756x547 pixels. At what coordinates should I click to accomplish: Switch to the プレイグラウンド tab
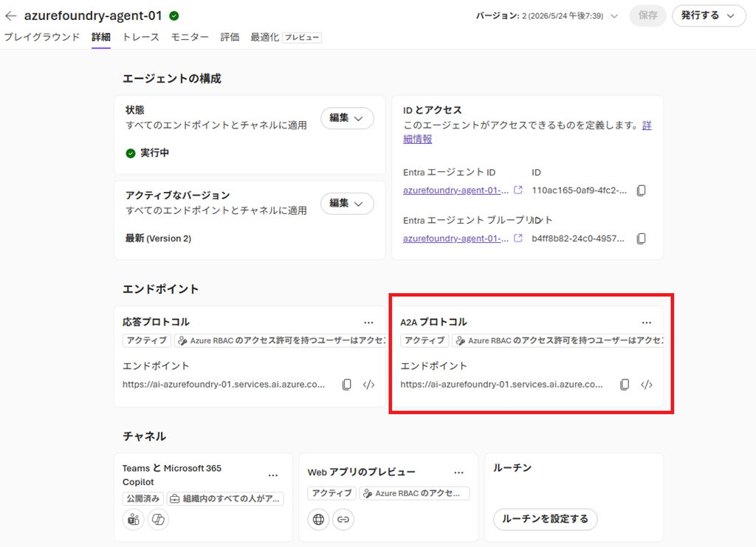(42, 37)
